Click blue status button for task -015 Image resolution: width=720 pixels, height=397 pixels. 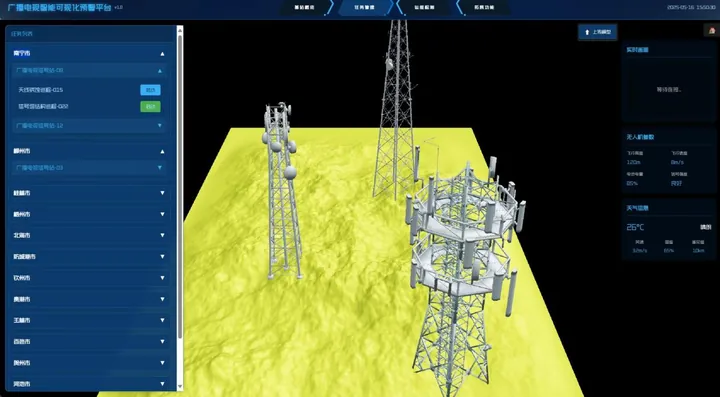(150, 90)
